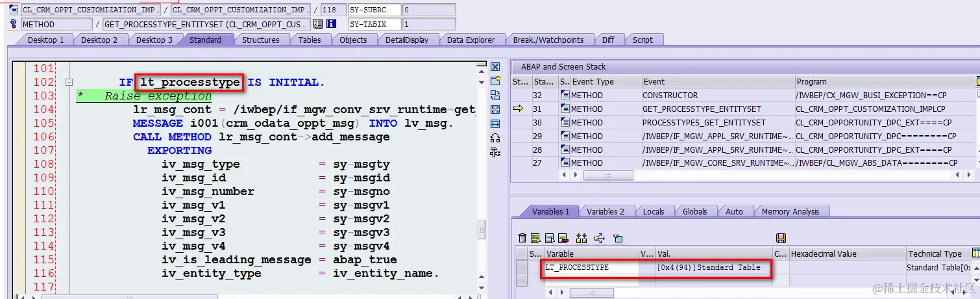Click the yellow hierarchy icon in variables toolbar
980x299 pixels.
pos(581,238)
